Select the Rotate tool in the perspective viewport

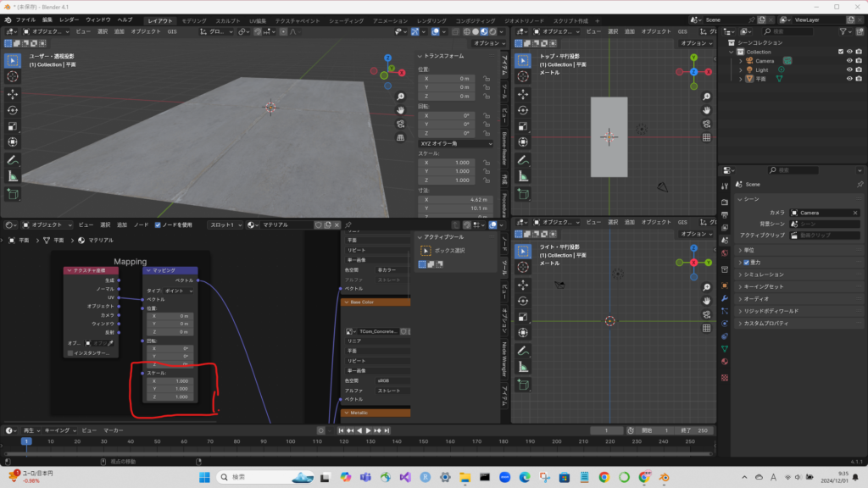pos(13,110)
